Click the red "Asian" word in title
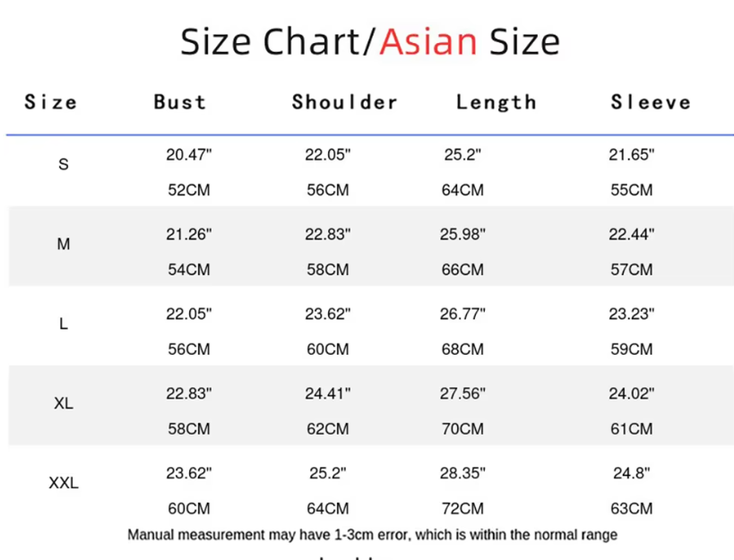This screenshot has width=734, height=560. point(427,42)
